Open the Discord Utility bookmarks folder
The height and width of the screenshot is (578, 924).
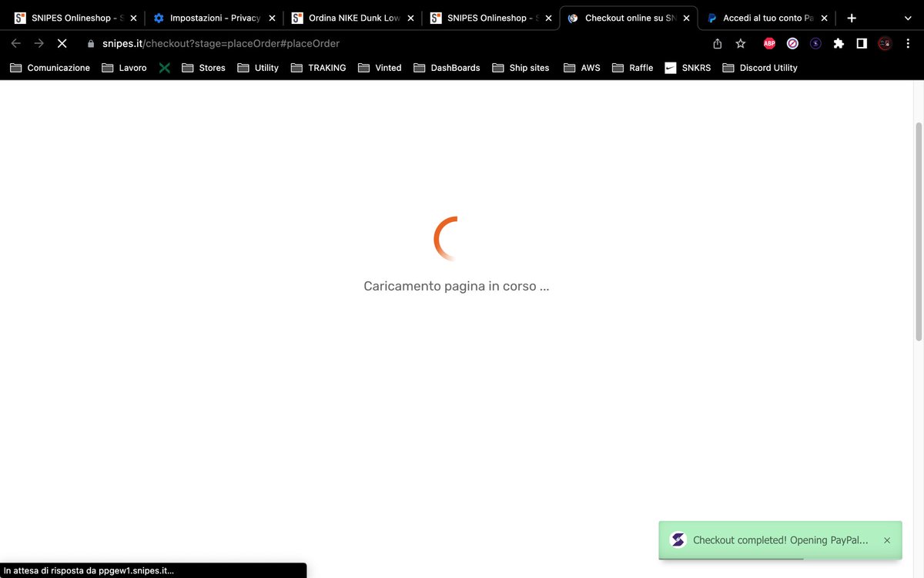[x=760, y=68]
